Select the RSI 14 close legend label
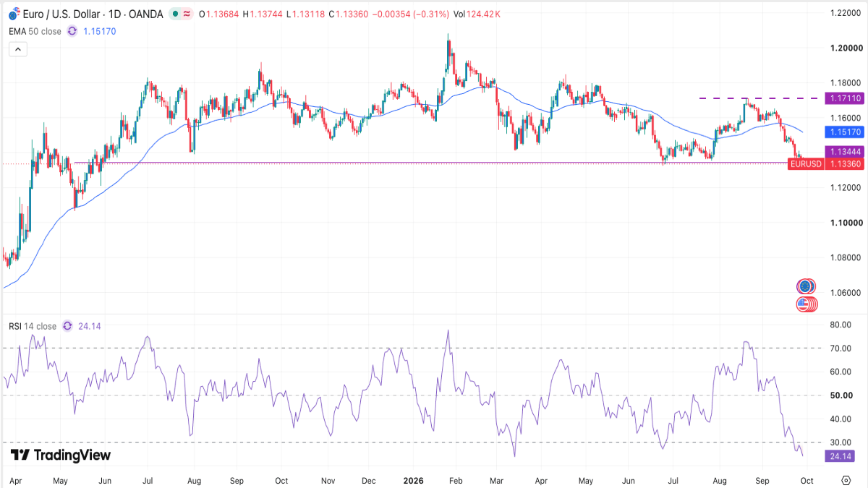Screen dimensions: 868x488 (33, 326)
